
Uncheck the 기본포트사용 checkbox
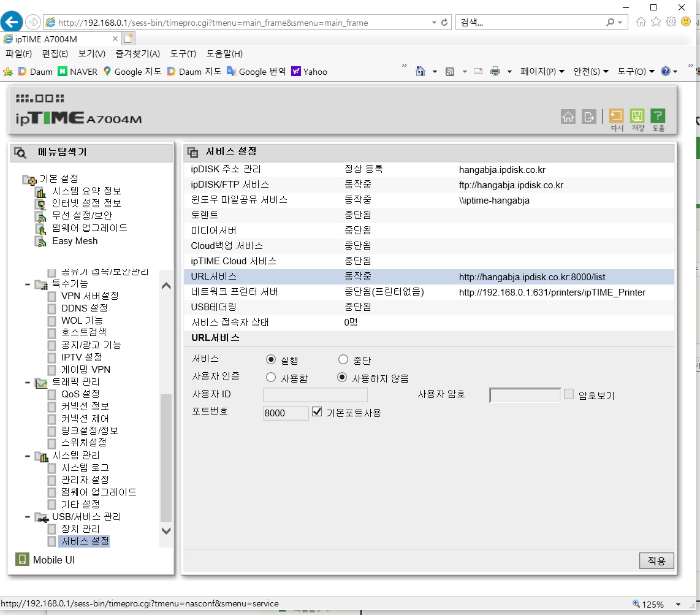point(316,412)
